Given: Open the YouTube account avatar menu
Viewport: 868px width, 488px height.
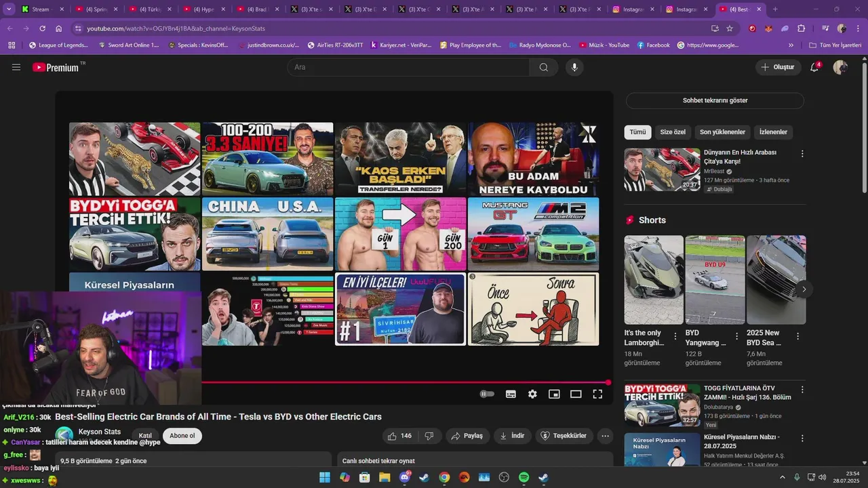Looking at the screenshot, I should click(840, 67).
